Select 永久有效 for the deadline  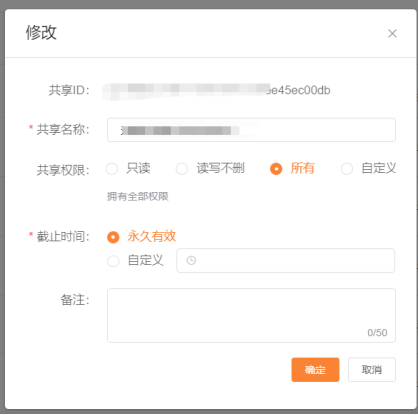pyautogui.click(x=113, y=237)
